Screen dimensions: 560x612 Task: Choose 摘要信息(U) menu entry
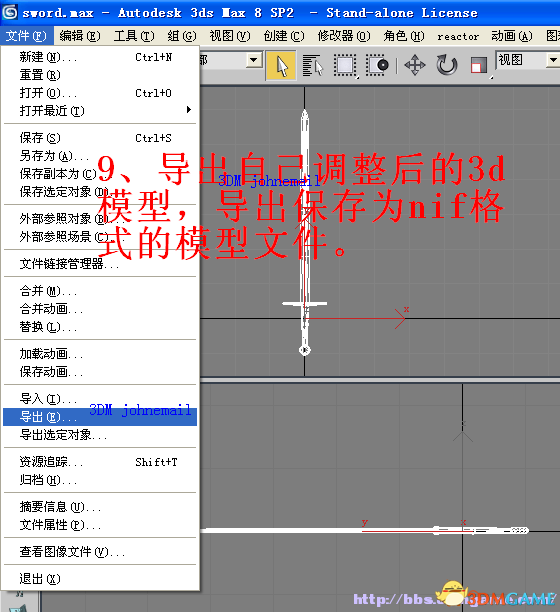point(100,507)
